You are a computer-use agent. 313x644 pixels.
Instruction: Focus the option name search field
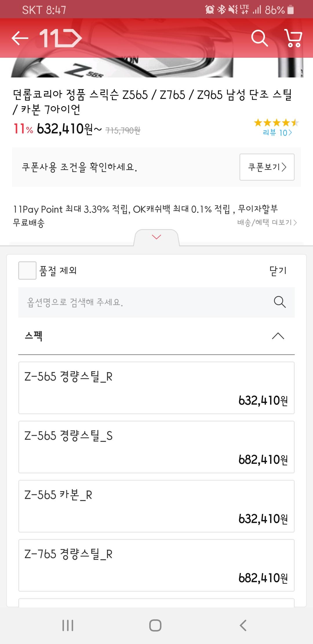(x=145, y=302)
